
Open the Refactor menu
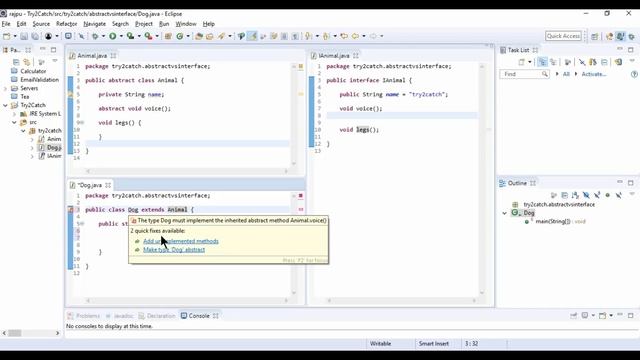67,24
